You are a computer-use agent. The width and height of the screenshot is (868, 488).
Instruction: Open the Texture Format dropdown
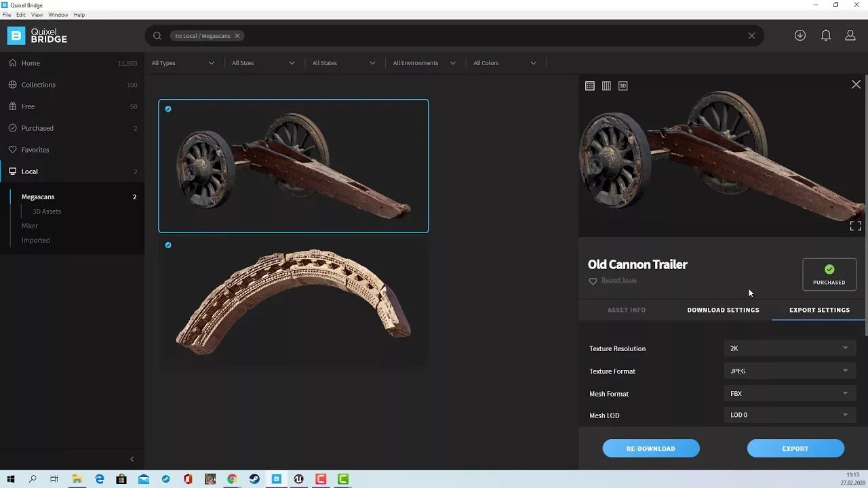pos(790,371)
